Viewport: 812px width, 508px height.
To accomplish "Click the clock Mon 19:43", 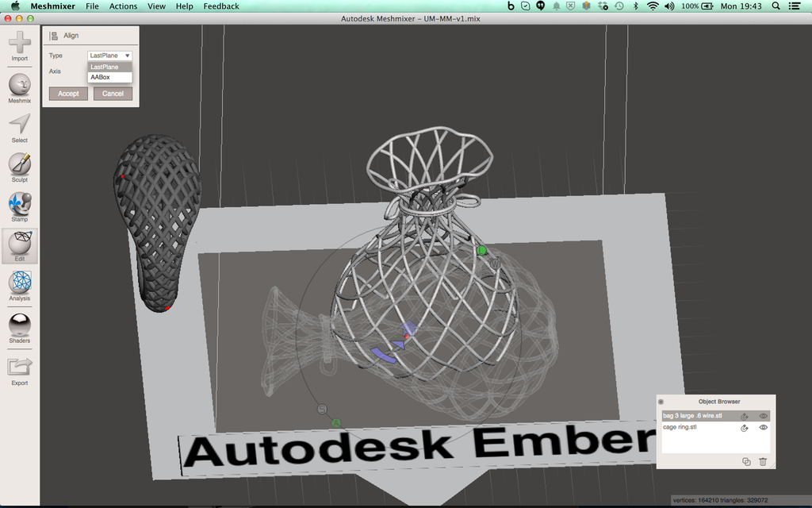I will click(x=741, y=6).
